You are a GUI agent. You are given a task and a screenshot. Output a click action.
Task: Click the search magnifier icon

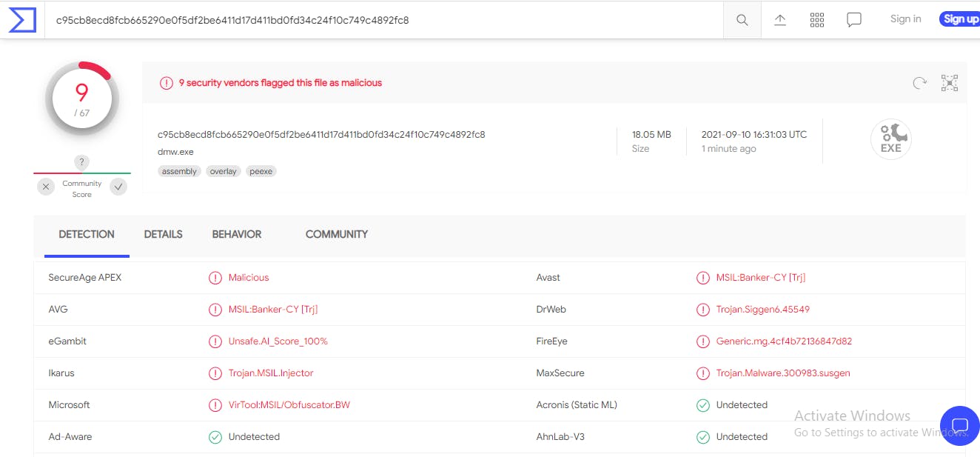pos(742,20)
